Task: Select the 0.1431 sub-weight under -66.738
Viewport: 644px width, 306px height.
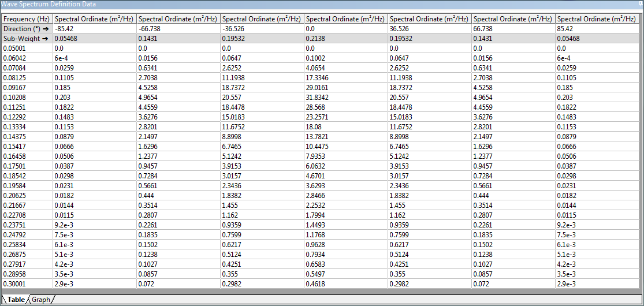Action: (178, 38)
